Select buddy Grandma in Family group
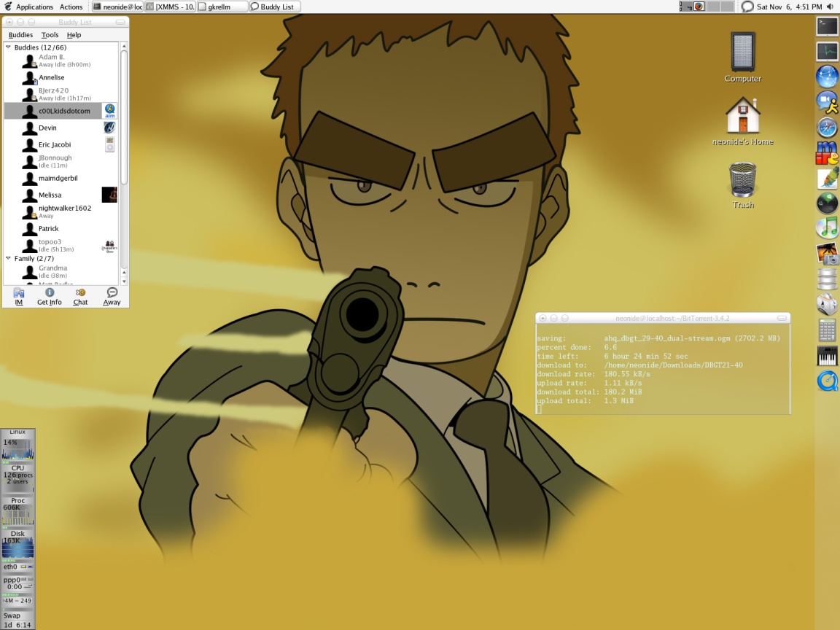The height and width of the screenshot is (630, 840). pos(61,271)
